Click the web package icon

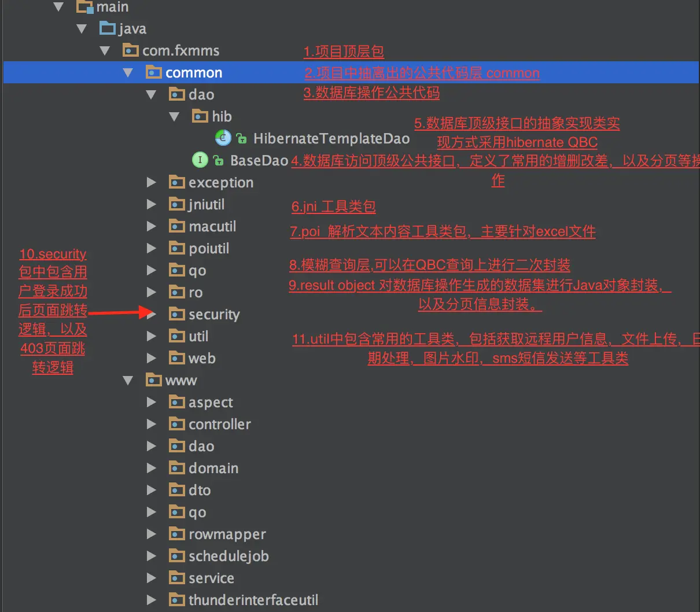coord(177,358)
